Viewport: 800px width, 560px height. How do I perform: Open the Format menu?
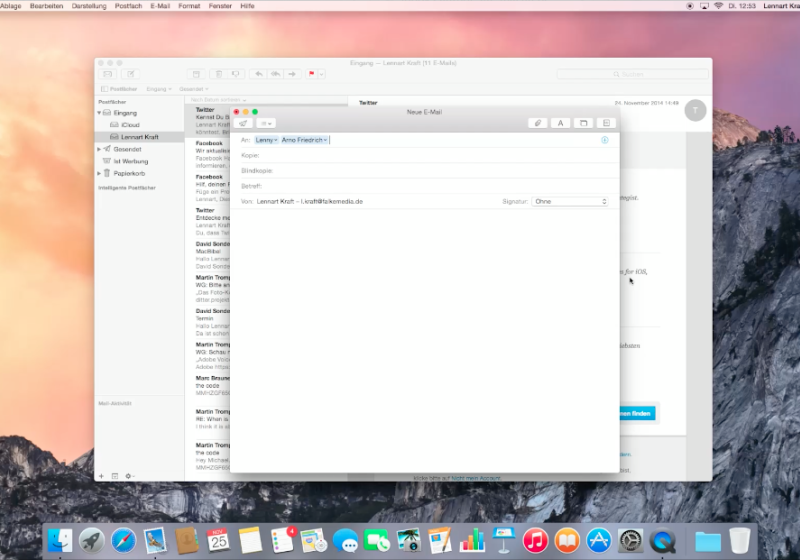tap(189, 6)
